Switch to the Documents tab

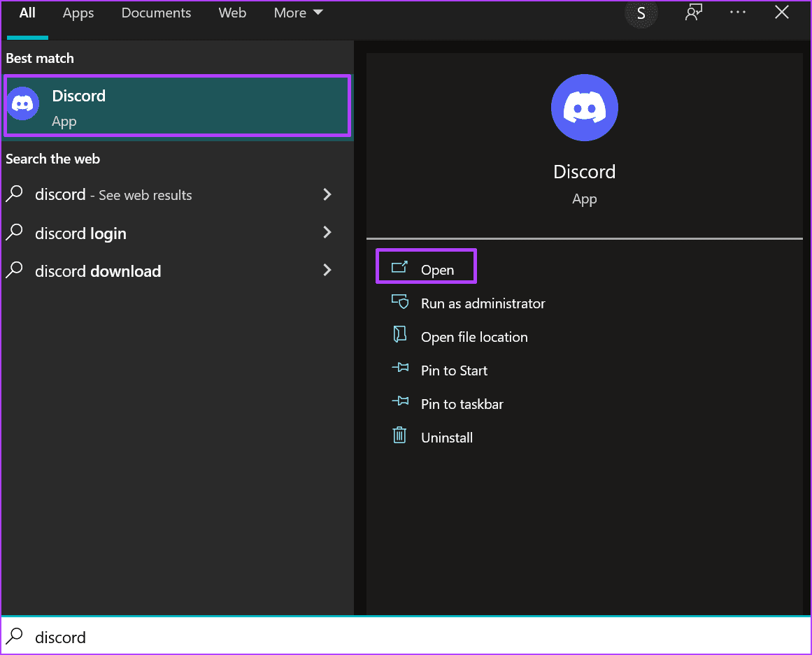click(x=156, y=13)
